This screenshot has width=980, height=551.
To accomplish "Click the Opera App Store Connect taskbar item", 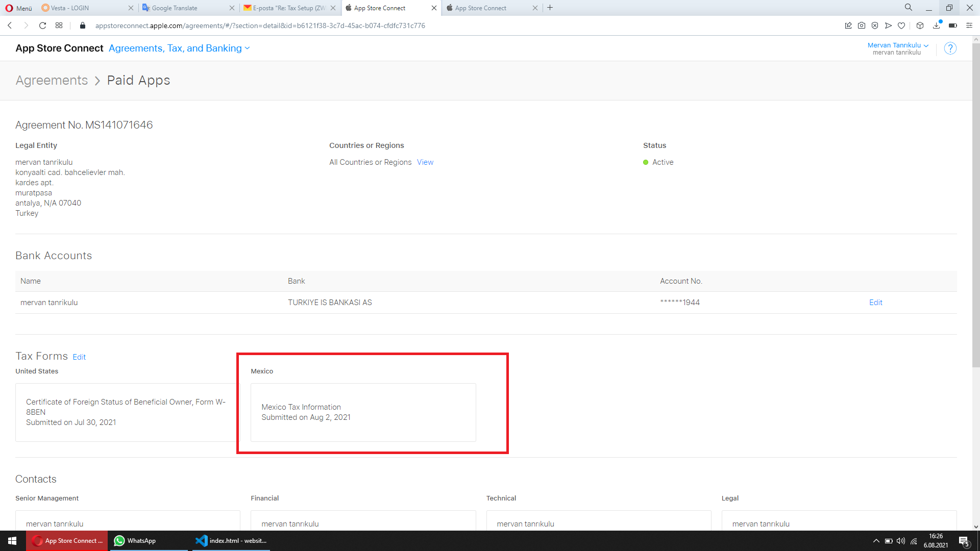I will point(67,541).
